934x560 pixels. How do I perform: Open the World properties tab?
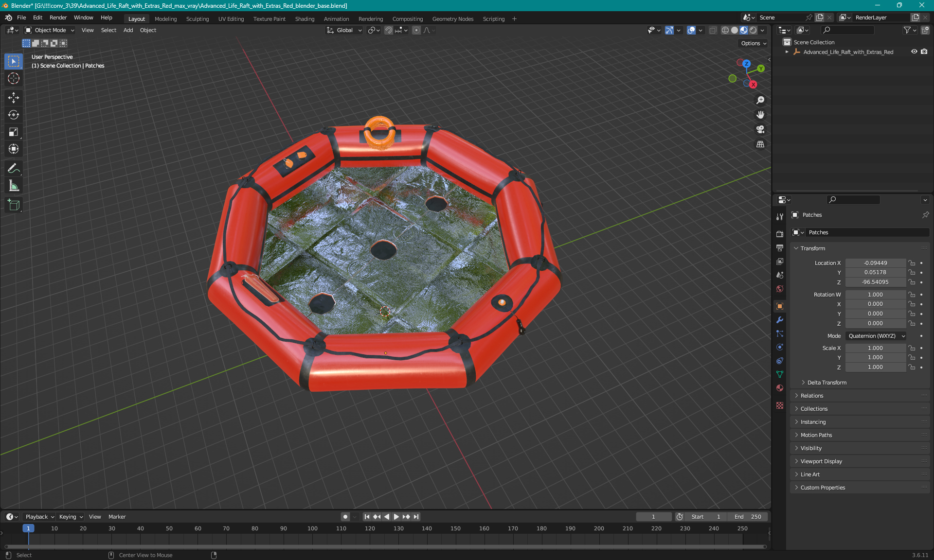coord(780,289)
